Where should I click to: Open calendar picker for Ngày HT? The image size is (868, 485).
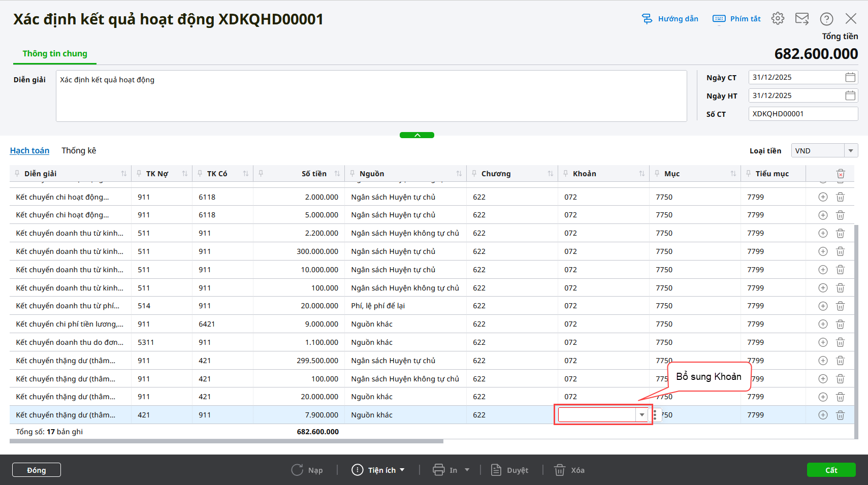[x=850, y=95]
